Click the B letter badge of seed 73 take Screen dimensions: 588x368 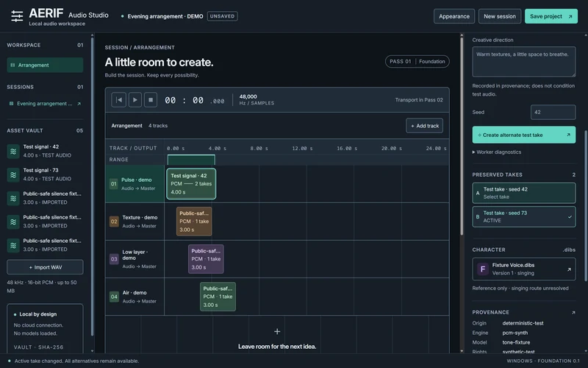[x=478, y=216]
